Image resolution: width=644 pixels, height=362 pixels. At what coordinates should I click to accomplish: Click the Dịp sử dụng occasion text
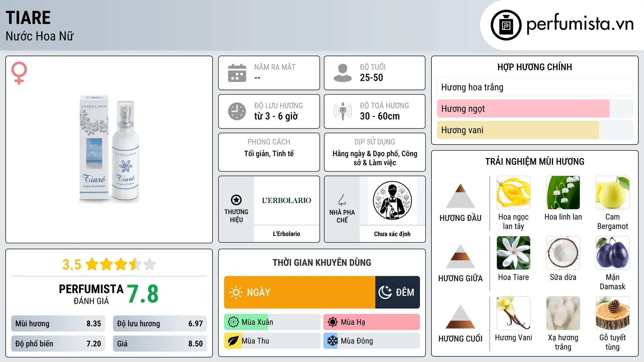point(375,158)
